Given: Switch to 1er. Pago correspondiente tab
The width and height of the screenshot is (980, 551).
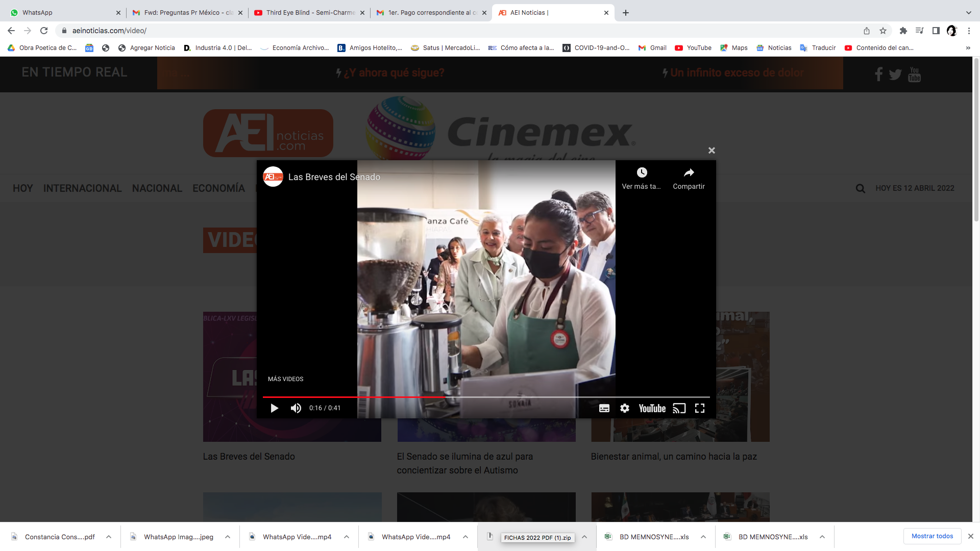Looking at the screenshot, I should tap(431, 13).
